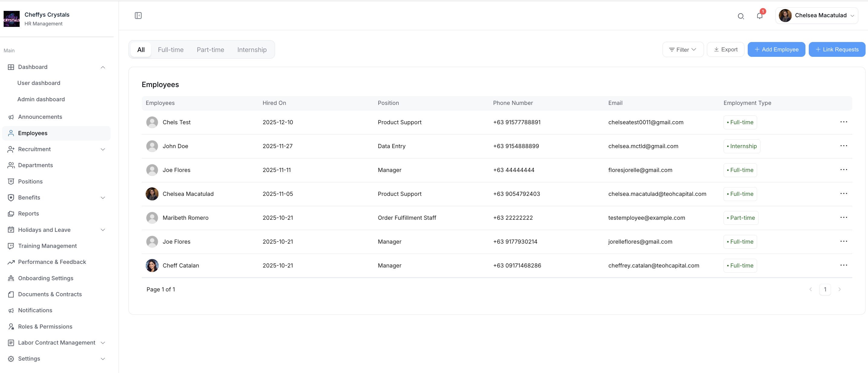The width and height of the screenshot is (868, 373).
Task: Open actions menu for John Doe row
Action: [x=844, y=146]
